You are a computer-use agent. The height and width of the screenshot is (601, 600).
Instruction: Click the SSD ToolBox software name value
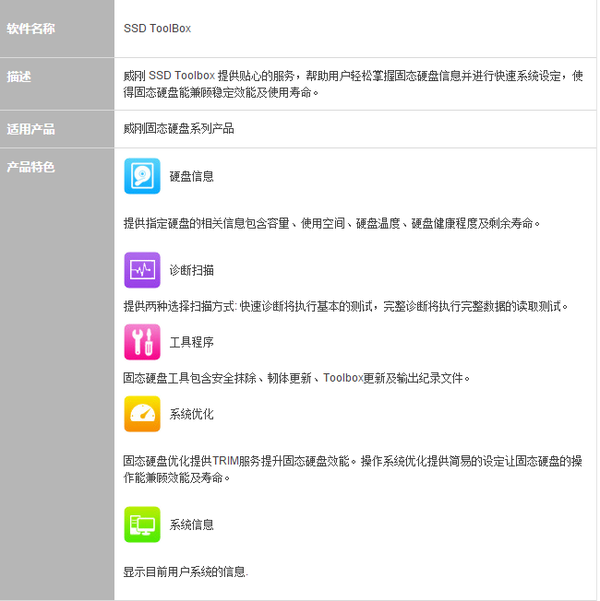[157, 28]
